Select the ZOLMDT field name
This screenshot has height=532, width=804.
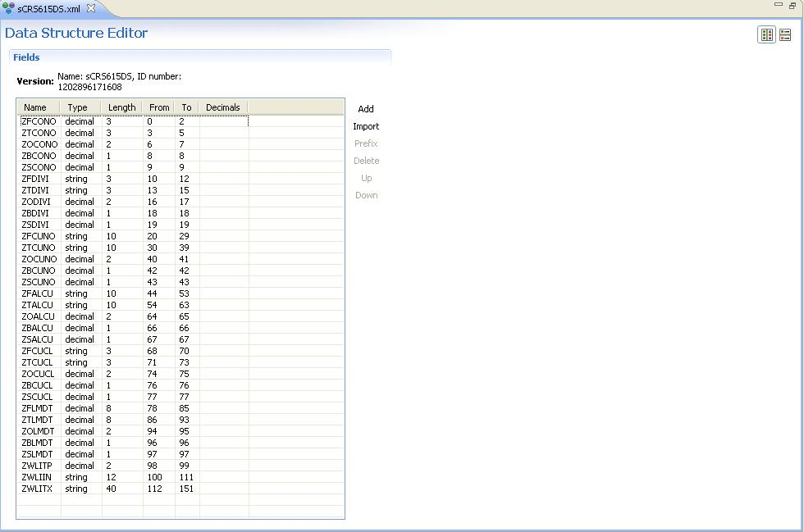click(x=38, y=431)
